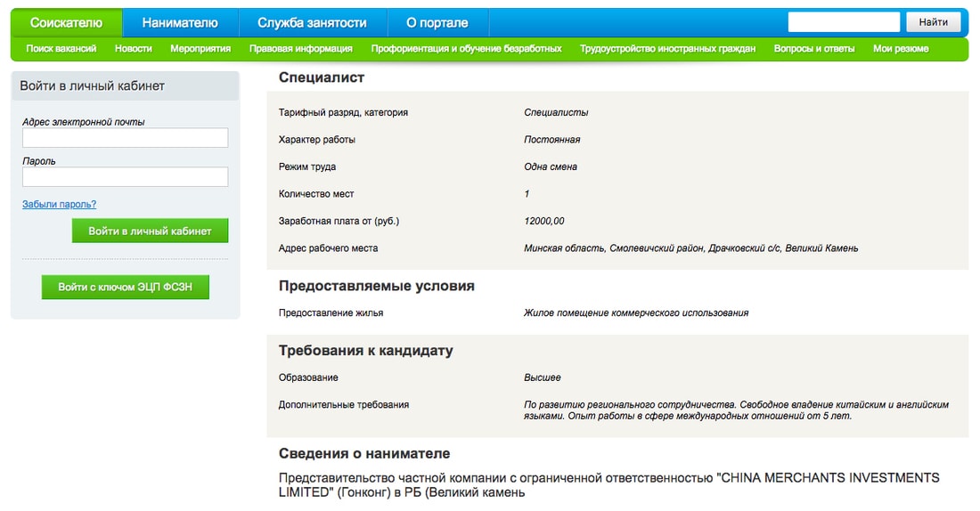Select the Специалисты category value

[556, 112]
